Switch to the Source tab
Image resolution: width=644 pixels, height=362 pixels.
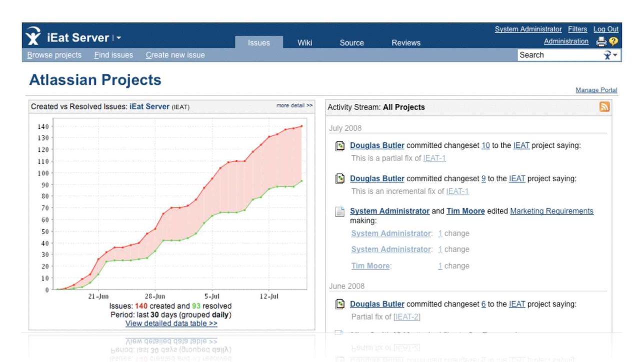(351, 42)
